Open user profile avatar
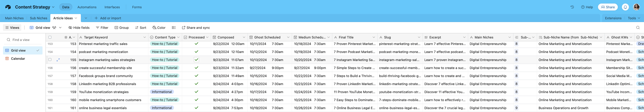The width and height of the screenshot is (644, 112). (636, 7)
